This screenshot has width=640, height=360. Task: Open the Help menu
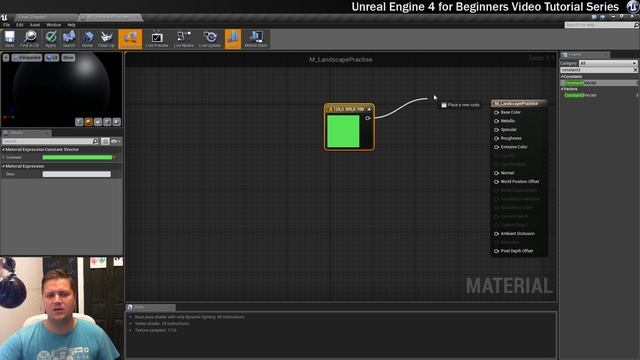coord(71,25)
